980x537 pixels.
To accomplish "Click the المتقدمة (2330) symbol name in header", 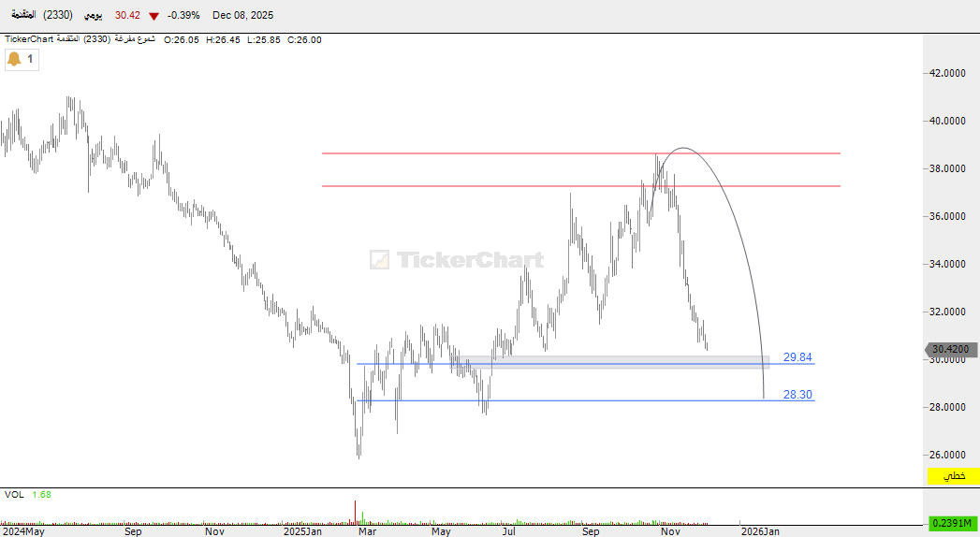I will [x=41, y=16].
